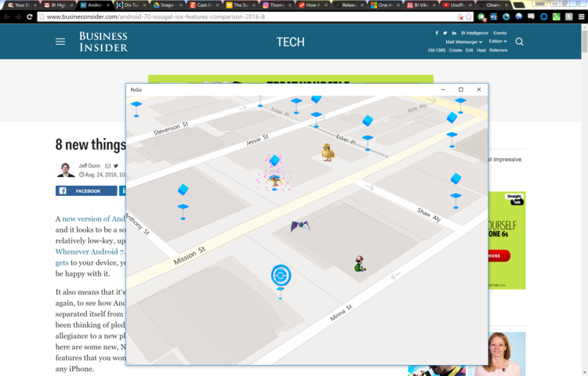
Task: Click the Pidgey Pokémon on the map
Action: pos(328,153)
